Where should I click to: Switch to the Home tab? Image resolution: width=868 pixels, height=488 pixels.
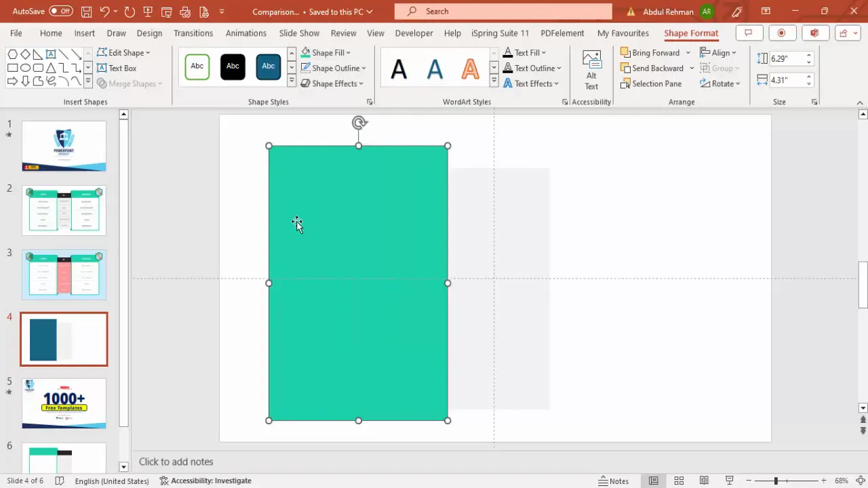(51, 33)
